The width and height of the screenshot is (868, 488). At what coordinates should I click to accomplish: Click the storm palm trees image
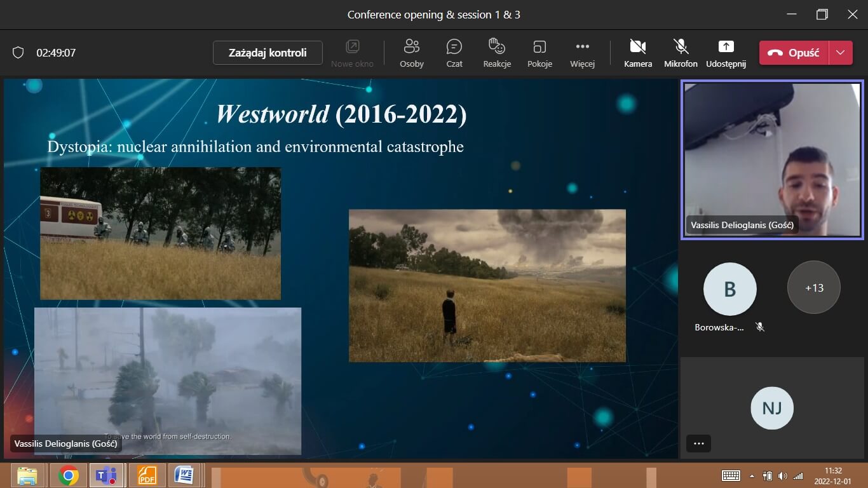pyautogui.click(x=168, y=381)
